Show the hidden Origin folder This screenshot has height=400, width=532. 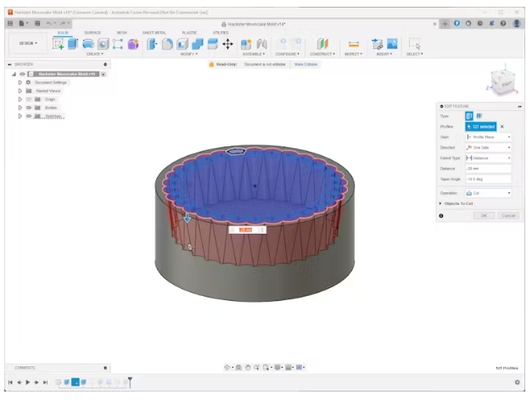point(27,99)
